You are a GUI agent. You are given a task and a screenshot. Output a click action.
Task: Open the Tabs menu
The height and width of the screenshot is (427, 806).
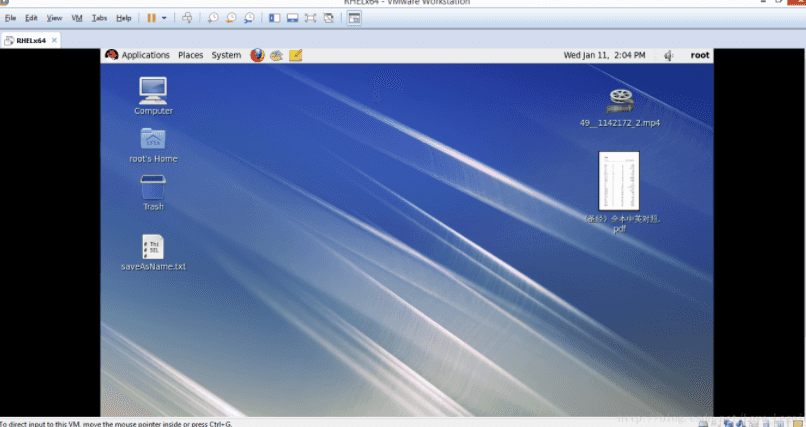[x=99, y=18]
